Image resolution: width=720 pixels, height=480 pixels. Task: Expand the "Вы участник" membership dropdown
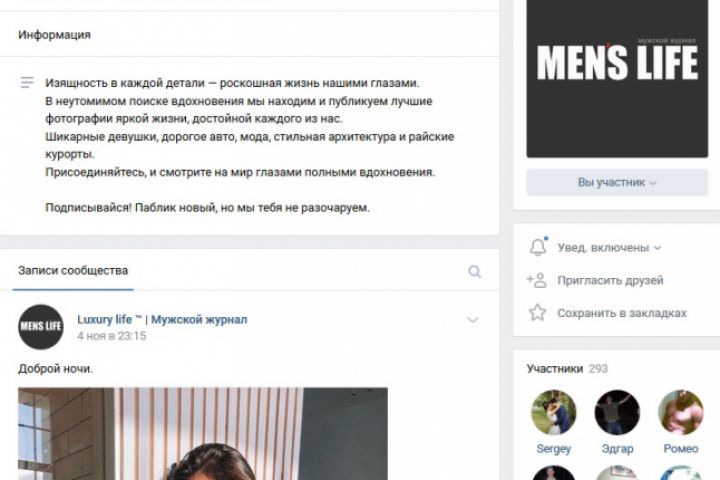[617, 182]
